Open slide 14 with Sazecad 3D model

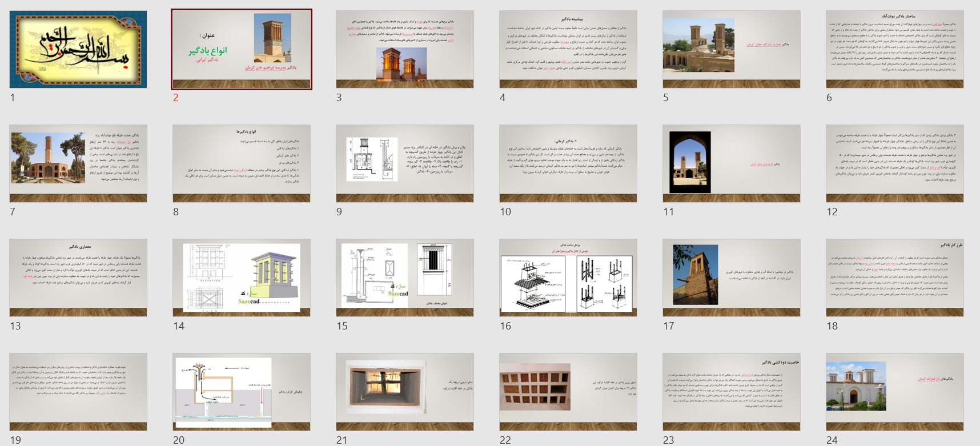pyautogui.click(x=242, y=278)
